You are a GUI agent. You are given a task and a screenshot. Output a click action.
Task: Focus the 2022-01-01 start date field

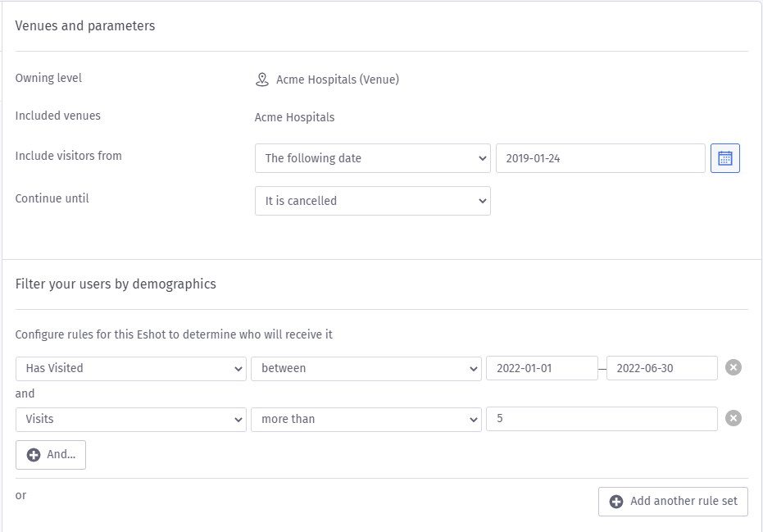tap(542, 368)
